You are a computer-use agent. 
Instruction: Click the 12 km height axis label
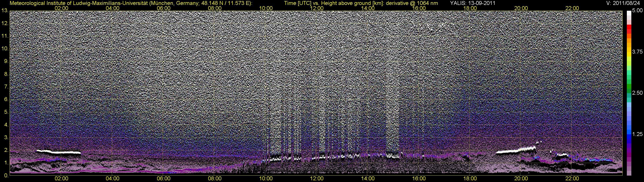[x=5, y=23]
